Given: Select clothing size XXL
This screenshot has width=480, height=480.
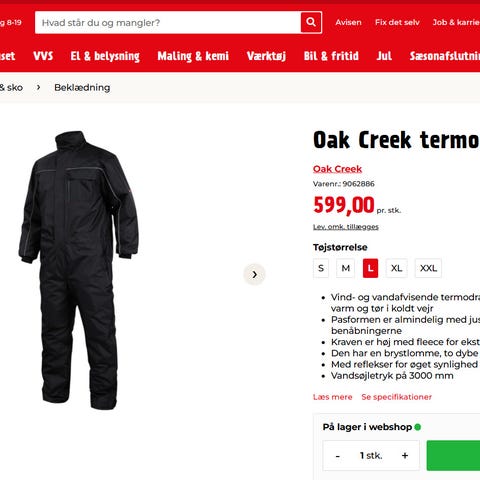Looking at the screenshot, I should (x=428, y=268).
